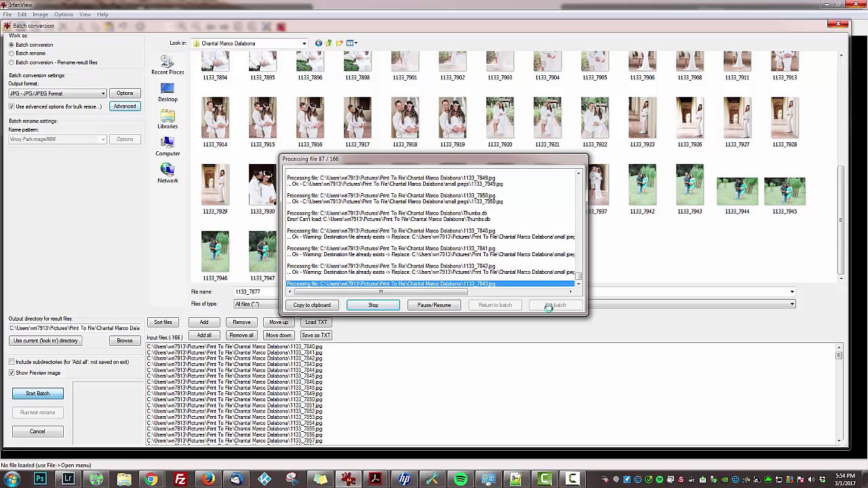Screen dimensions: 868x488
Task: Click Use current (look in) directory
Action: tap(46, 341)
